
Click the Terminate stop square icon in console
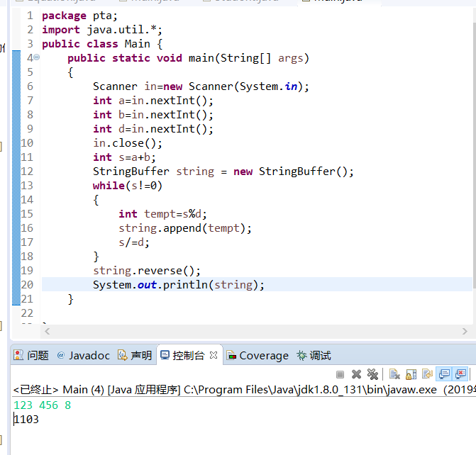point(341,374)
